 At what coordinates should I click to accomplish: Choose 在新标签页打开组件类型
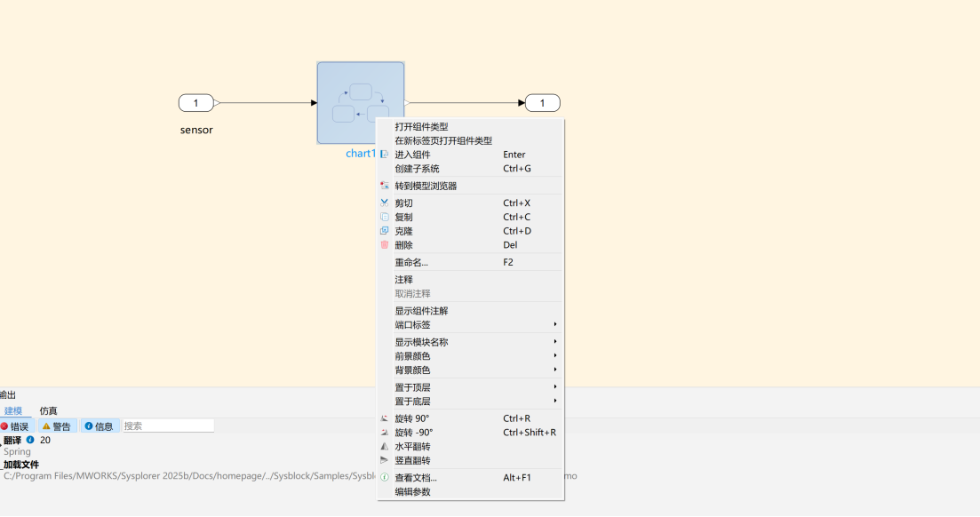coord(470,140)
